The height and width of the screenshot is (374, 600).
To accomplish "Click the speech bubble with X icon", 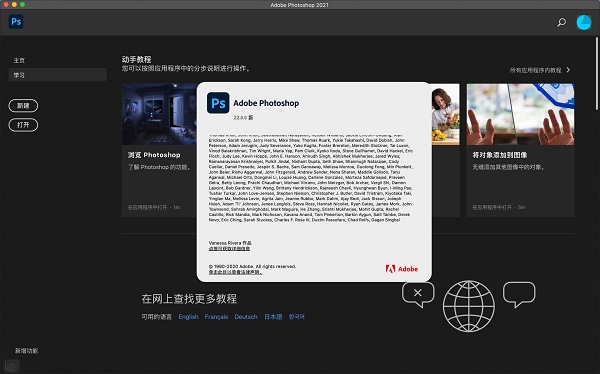I will [x=418, y=294].
